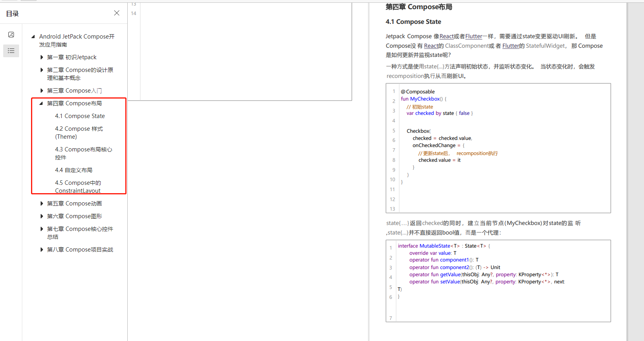Click the 'var checked by state' code line
Image resolution: width=644 pixels, height=341 pixels.
[x=440, y=113]
